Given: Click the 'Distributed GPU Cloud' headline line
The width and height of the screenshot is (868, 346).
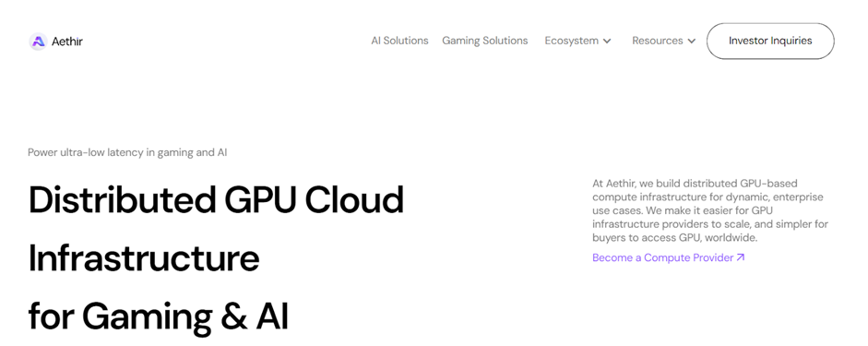Looking at the screenshot, I should tap(216, 199).
